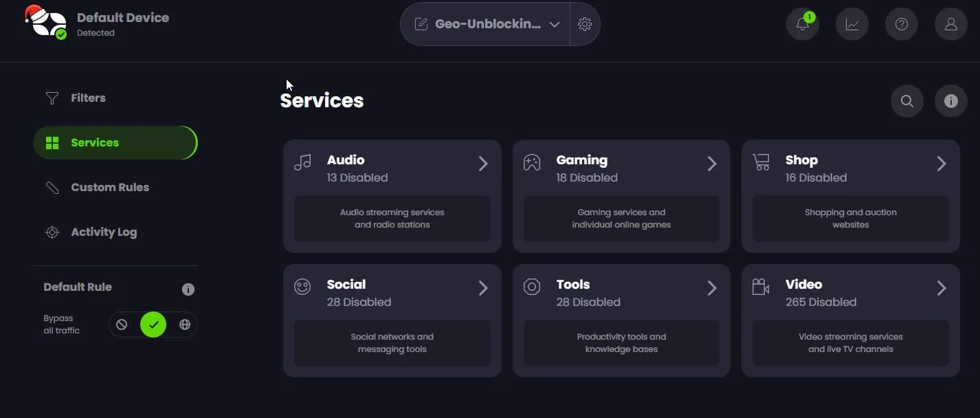Screen dimensions: 980x418
Task: Set default rule to Block
Action: 122,324
